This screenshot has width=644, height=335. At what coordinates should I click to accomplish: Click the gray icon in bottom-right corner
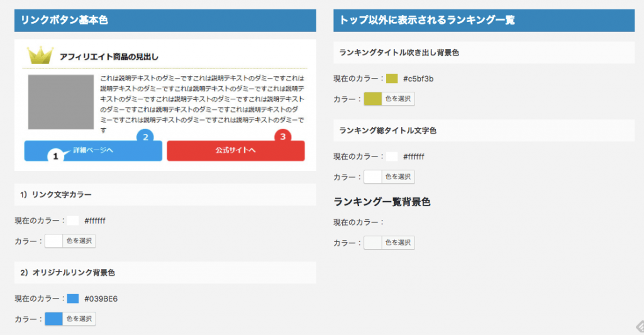click(x=638, y=327)
